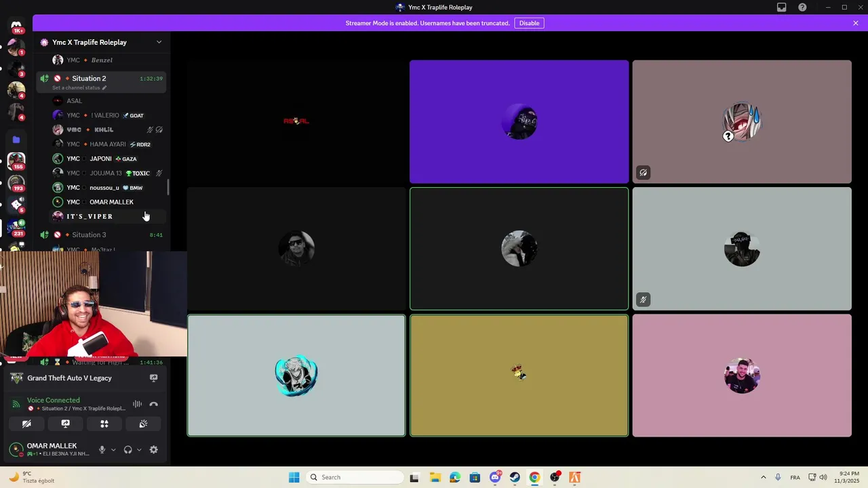Open Microsoft Store from taskbar
The image size is (868, 488).
[x=475, y=477]
